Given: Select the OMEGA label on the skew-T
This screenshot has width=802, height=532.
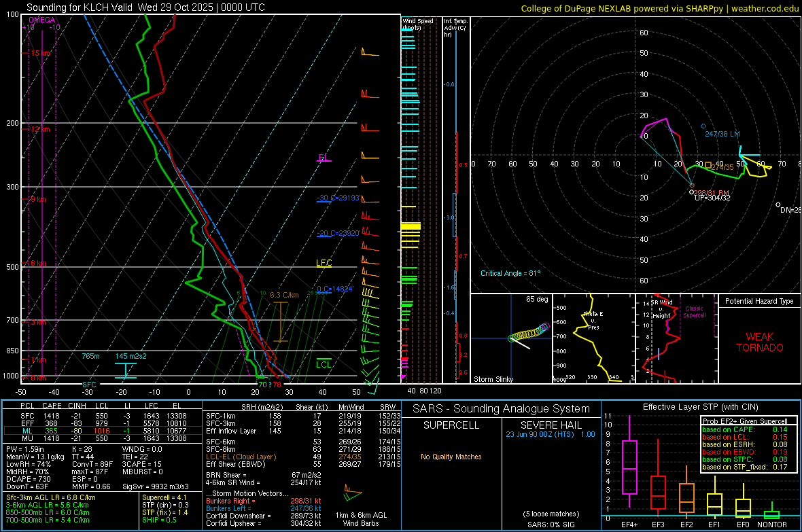Looking at the screenshot, I should [x=42, y=20].
